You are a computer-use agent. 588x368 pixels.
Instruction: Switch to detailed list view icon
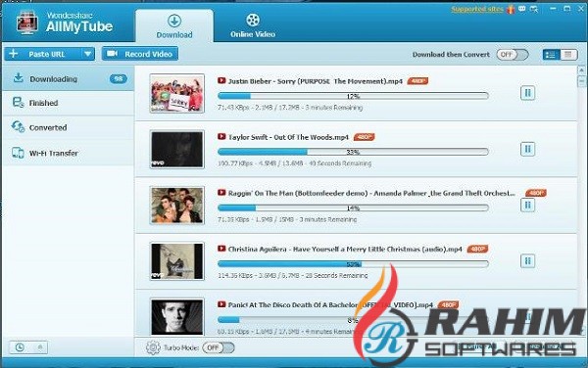tap(551, 55)
